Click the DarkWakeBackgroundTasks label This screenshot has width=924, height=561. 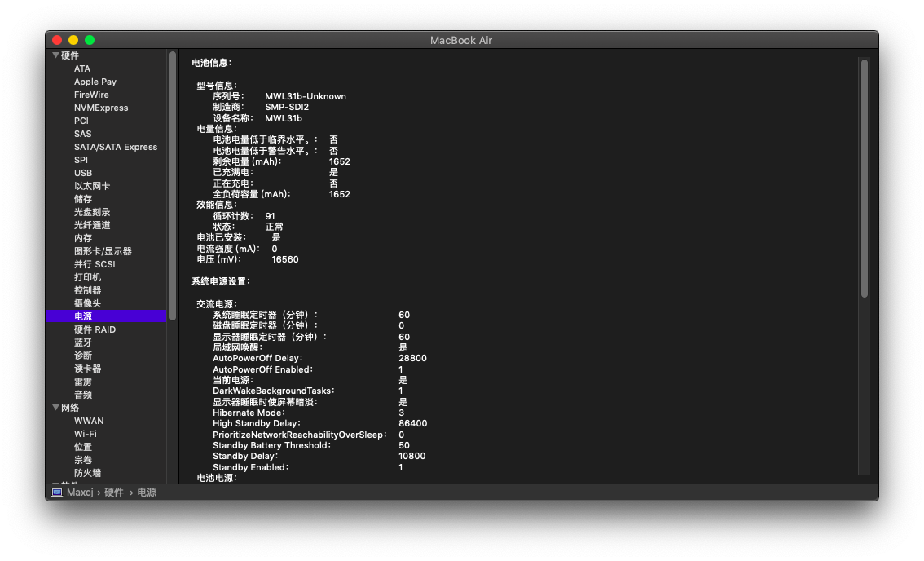coord(273,391)
